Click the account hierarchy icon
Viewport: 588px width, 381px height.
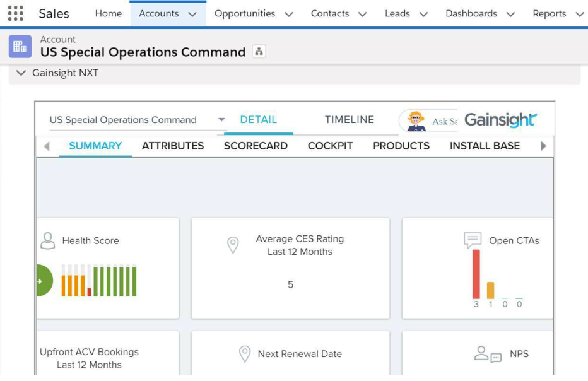click(x=259, y=52)
